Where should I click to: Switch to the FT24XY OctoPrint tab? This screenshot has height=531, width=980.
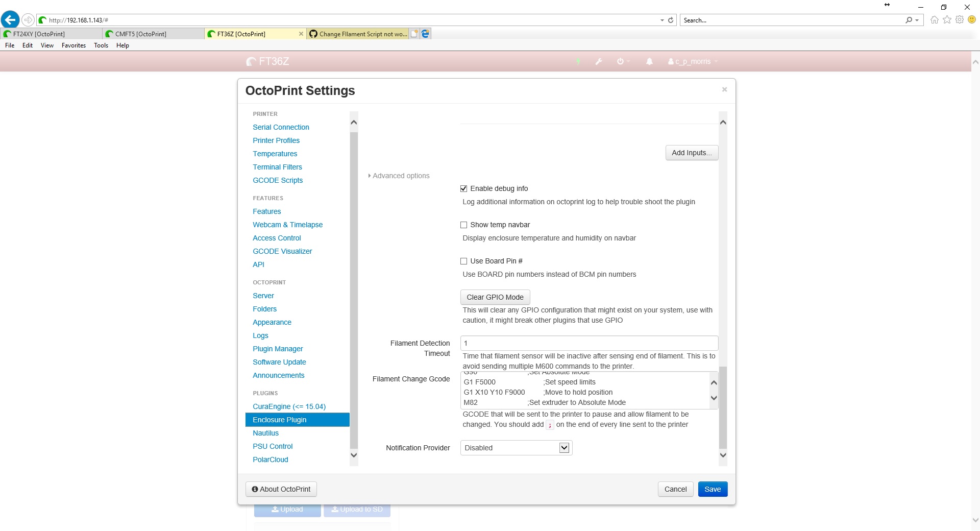[38, 34]
